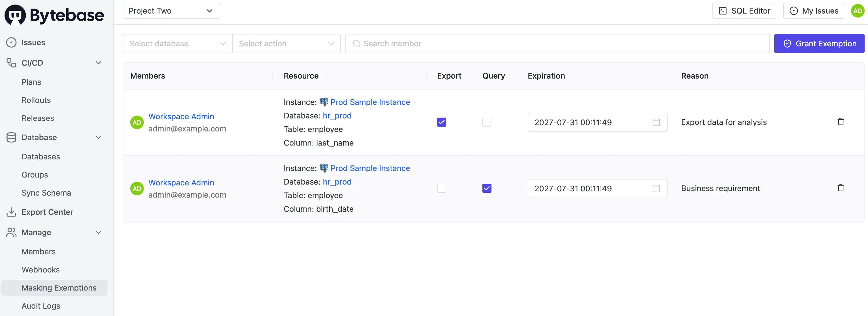Open the SQL Editor
The width and height of the screenshot is (868, 316).
(x=744, y=11)
